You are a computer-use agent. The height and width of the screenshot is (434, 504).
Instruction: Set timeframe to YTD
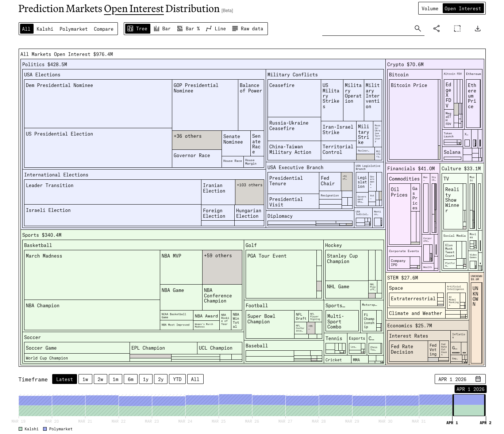tap(177, 379)
